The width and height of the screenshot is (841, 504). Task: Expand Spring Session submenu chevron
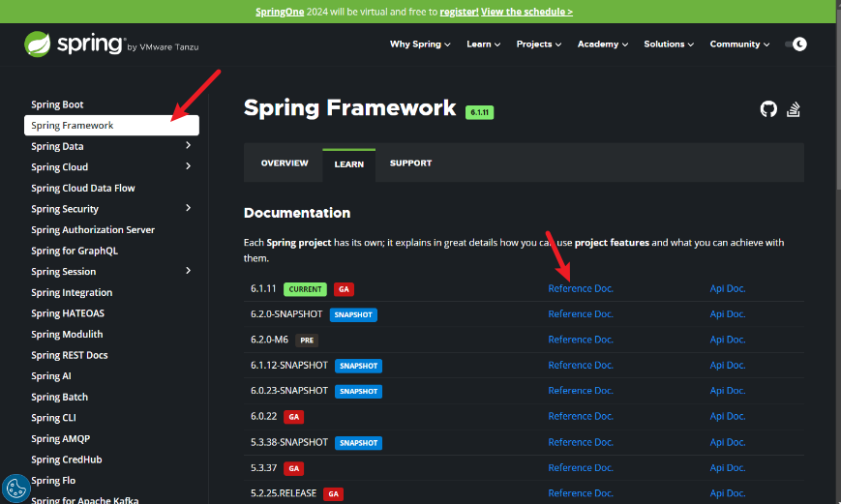189,271
